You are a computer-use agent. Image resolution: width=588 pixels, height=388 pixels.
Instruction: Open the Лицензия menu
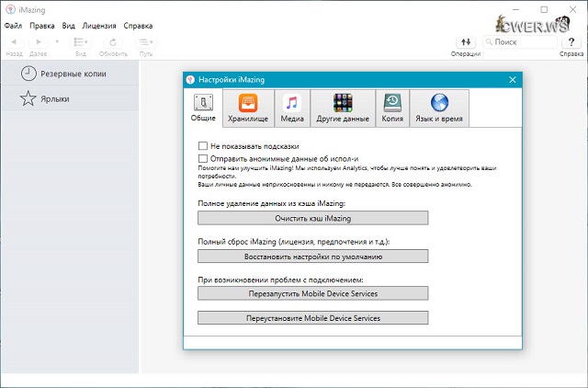tap(98, 26)
